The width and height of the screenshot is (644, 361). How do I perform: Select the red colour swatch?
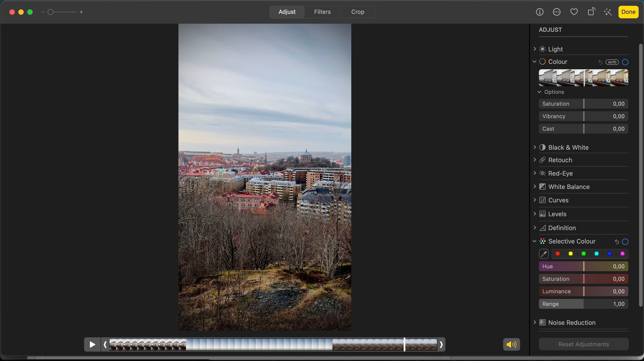(x=557, y=254)
